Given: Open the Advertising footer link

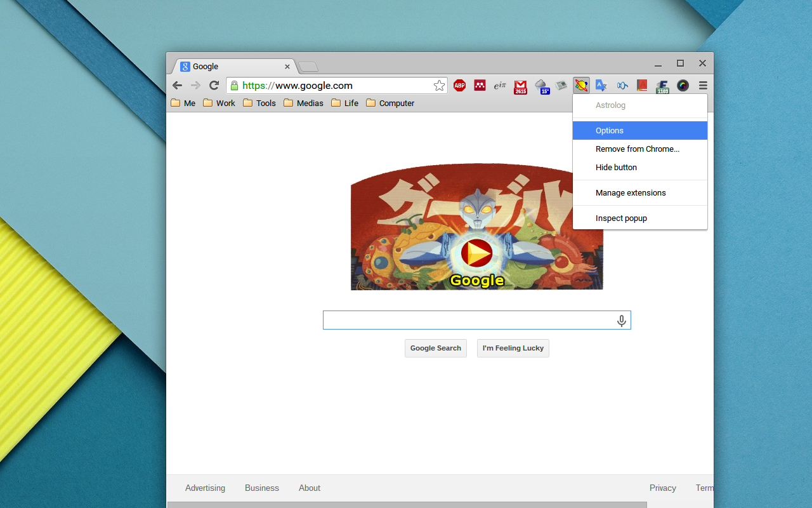Looking at the screenshot, I should coord(205,488).
